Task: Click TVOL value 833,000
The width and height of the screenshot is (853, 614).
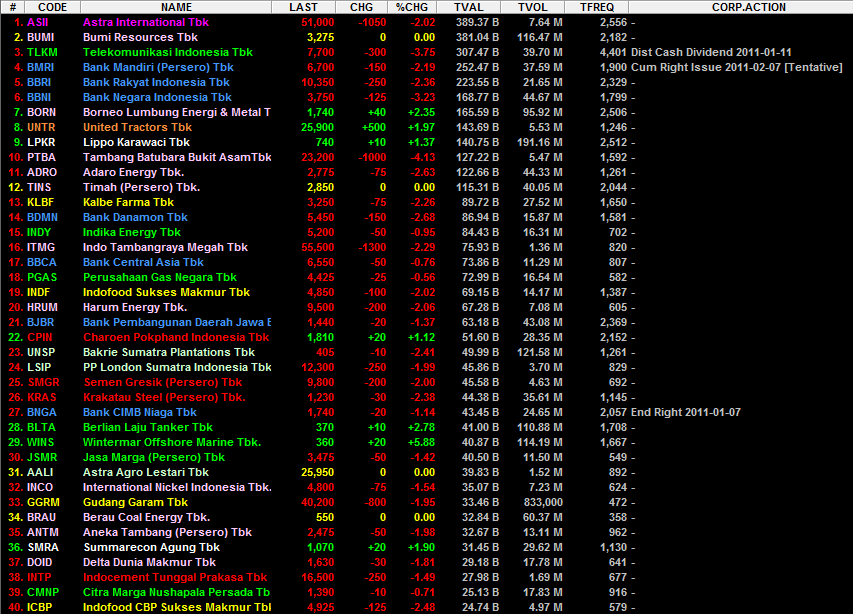Action: coord(542,502)
